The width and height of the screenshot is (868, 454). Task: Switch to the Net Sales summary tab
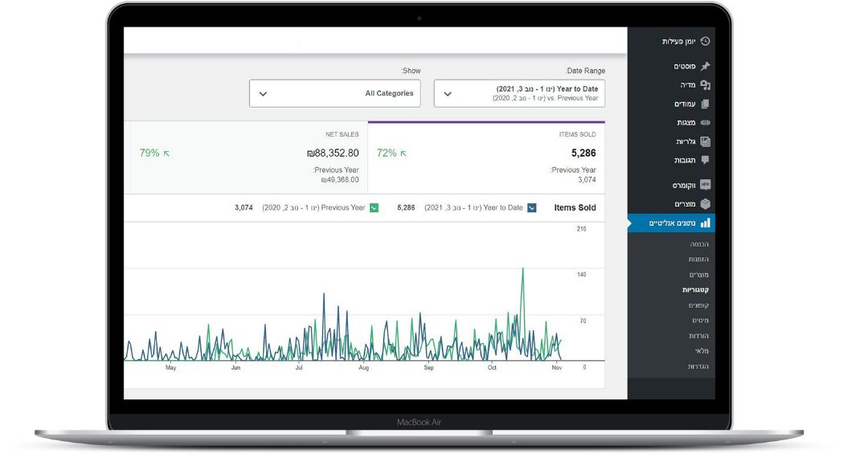(x=249, y=157)
